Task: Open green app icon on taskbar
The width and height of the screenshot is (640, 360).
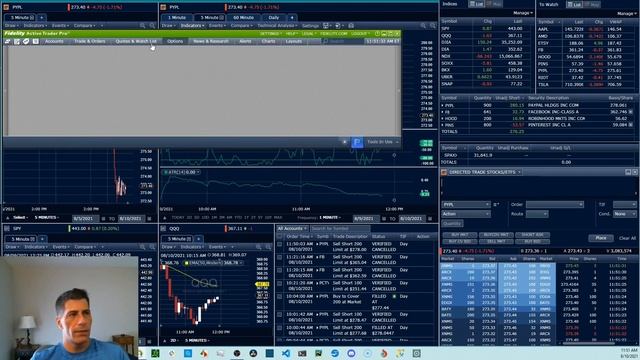Action: click(155, 353)
